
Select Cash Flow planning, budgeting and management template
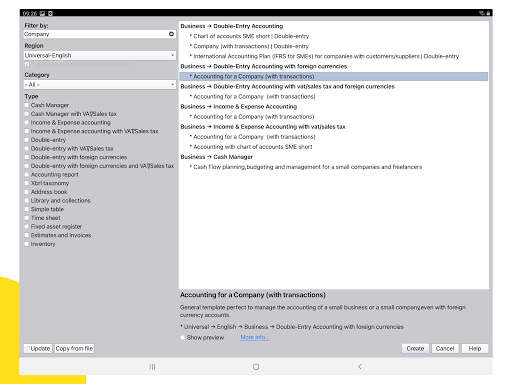(x=307, y=167)
